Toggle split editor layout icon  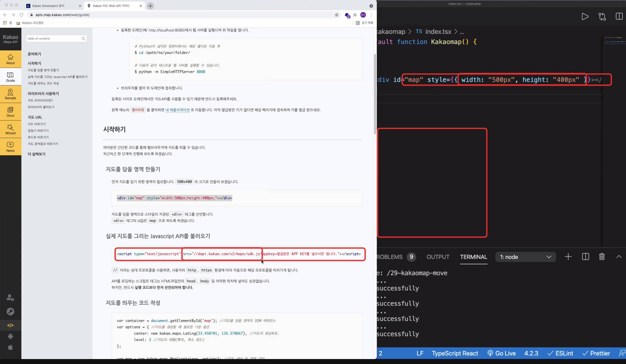[x=619, y=17]
